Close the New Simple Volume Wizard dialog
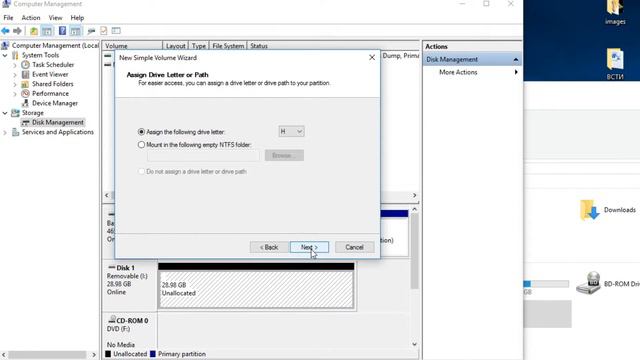 coord(372,58)
